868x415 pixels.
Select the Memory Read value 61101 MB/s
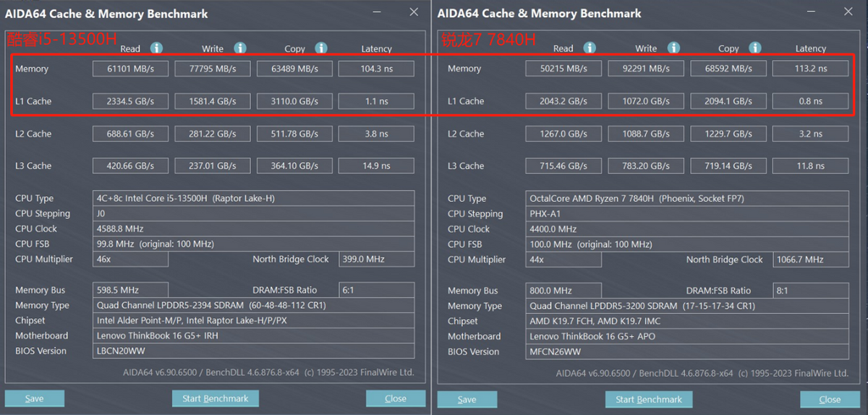pos(130,69)
